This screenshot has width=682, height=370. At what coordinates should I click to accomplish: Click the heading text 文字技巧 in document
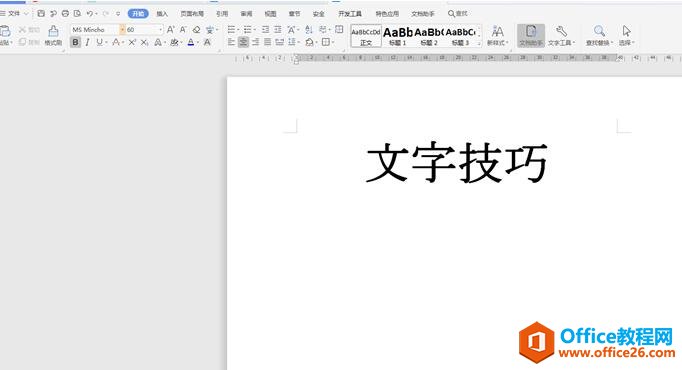click(457, 162)
